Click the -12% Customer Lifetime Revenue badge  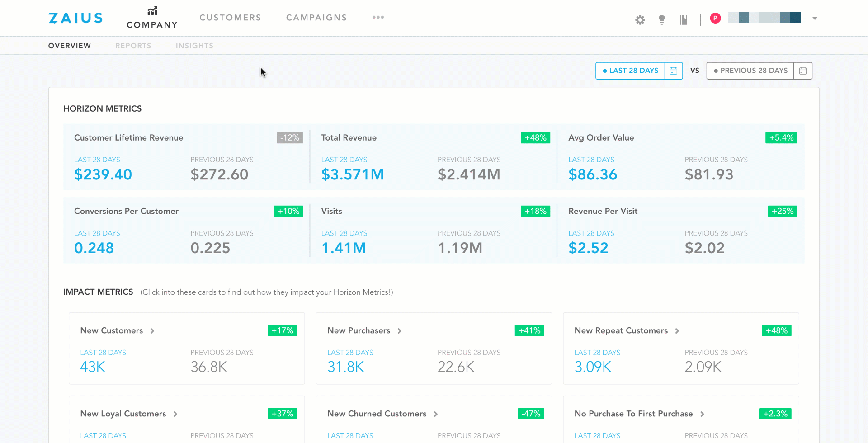point(290,138)
